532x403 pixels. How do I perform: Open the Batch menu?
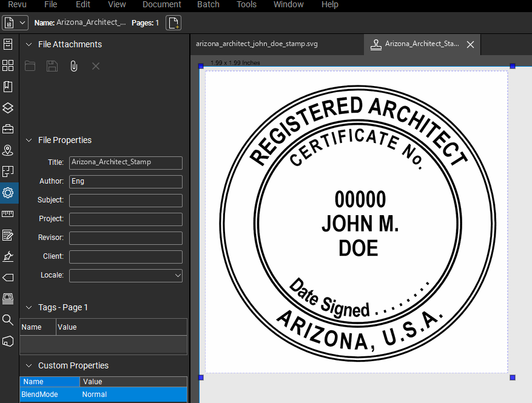coord(208,4)
